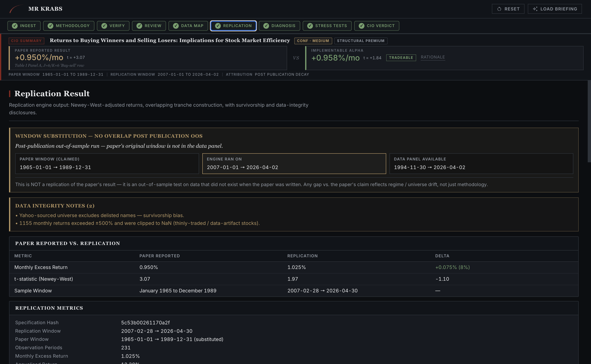Open the Stress Tests tab
591x364 pixels.
pos(327,26)
